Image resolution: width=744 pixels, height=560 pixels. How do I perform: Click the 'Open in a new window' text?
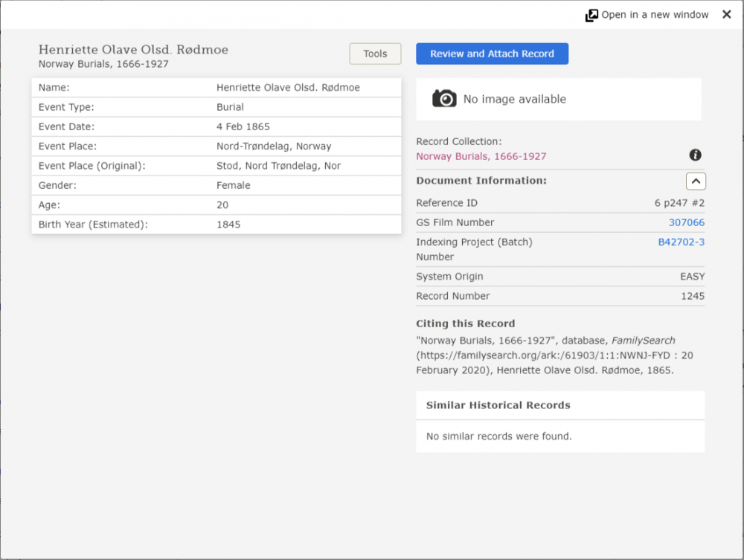tap(655, 15)
